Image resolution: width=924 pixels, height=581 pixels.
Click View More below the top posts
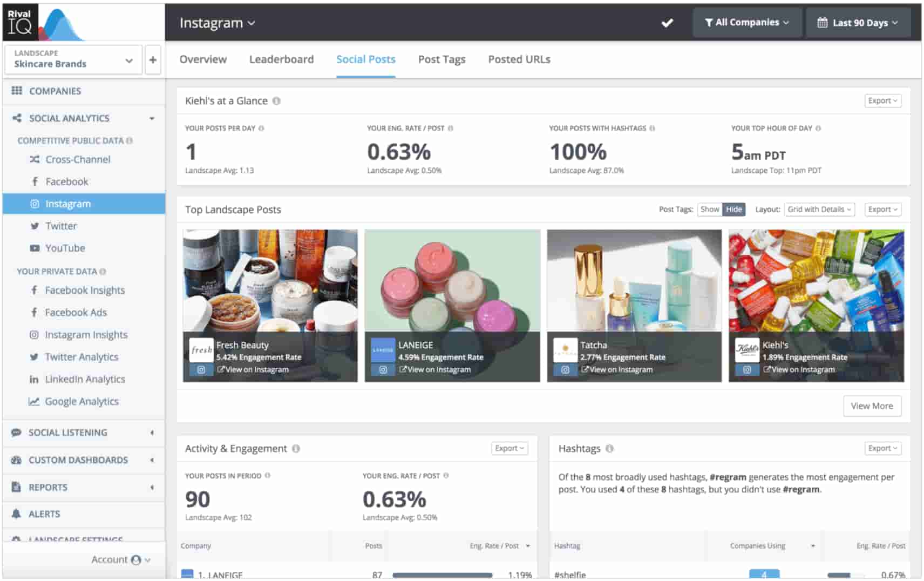(x=872, y=406)
